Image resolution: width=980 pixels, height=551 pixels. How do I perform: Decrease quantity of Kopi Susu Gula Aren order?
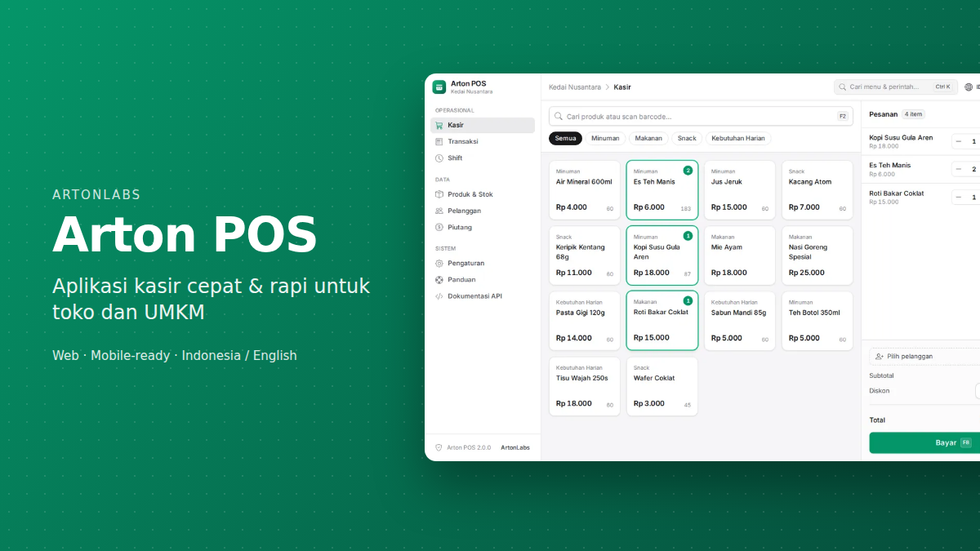959,141
